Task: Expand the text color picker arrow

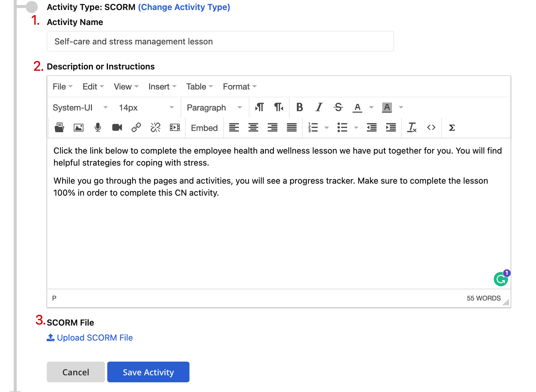Action: pos(371,108)
